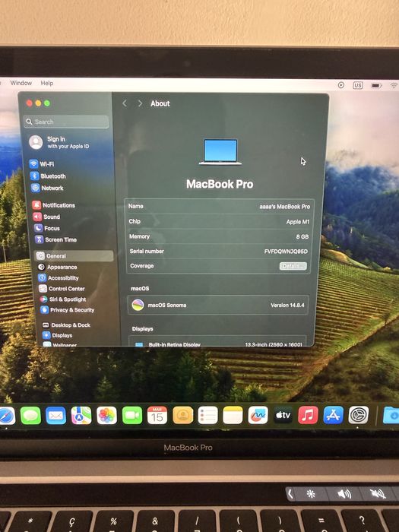Open the Window menu

pyautogui.click(x=21, y=83)
